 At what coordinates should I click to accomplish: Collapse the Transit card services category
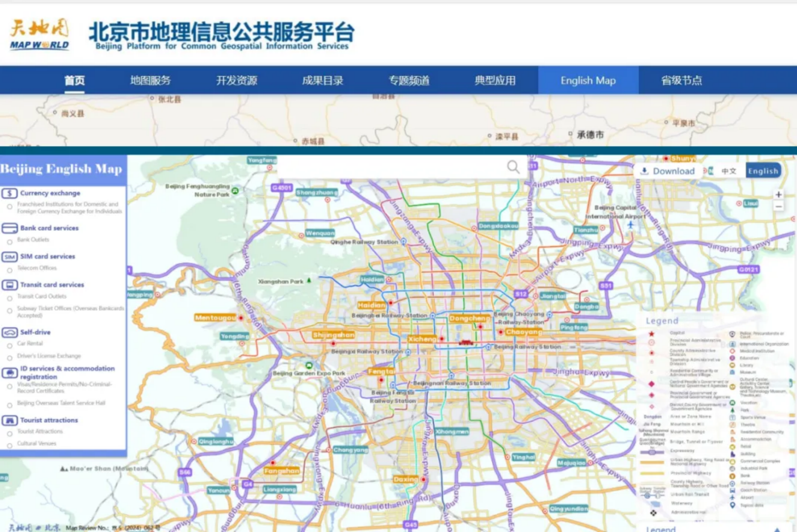click(51, 285)
